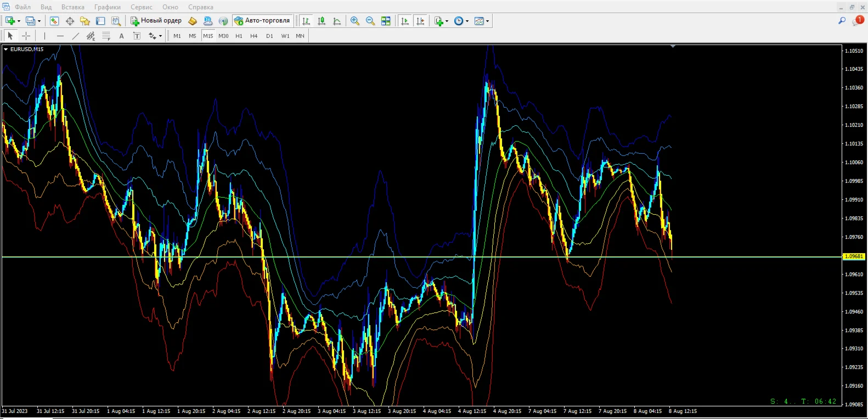Switch to line chart display

tap(337, 21)
